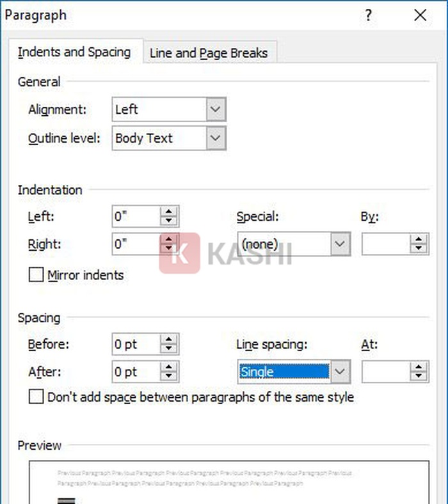
Task: Click the Help question mark icon
Action: click(x=369, y=16)
